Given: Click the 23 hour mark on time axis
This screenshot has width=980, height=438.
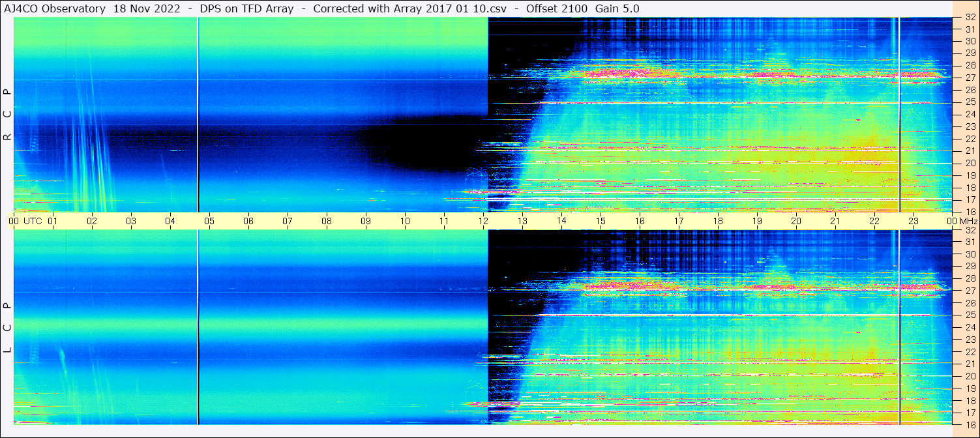Looking at the screenshot, I should (x=913, y=221).
